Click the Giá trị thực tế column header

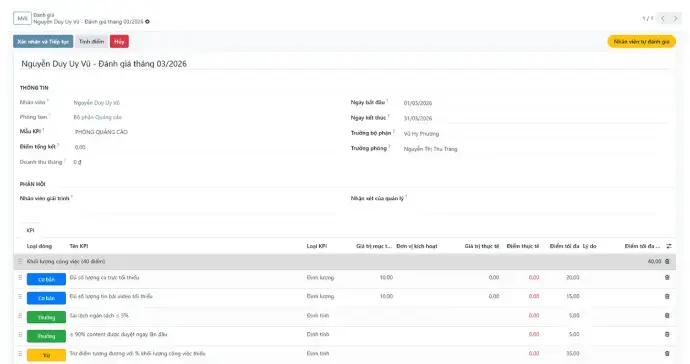(x=482, y=246)
